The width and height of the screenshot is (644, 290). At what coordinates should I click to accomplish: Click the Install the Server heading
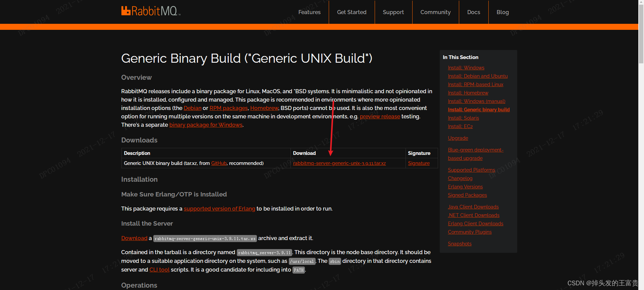tap(147, 224)
